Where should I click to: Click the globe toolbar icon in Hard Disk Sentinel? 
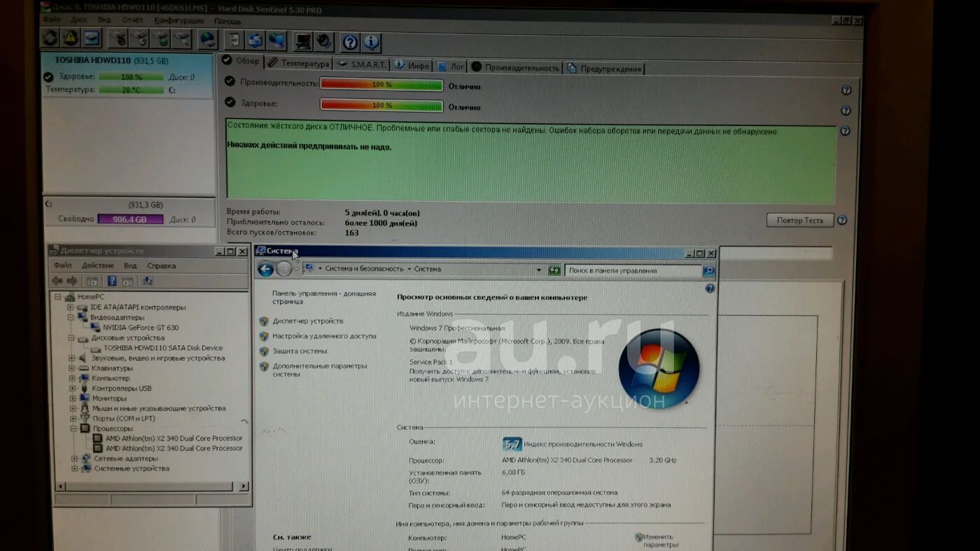point(208,40)
